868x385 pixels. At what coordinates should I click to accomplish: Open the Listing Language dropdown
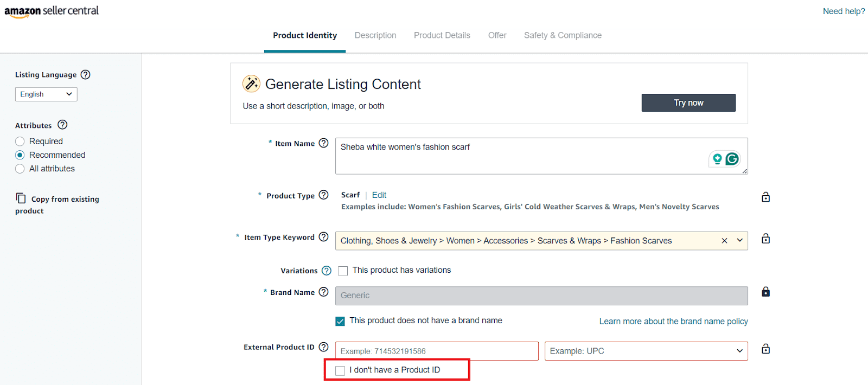(46, 94)
